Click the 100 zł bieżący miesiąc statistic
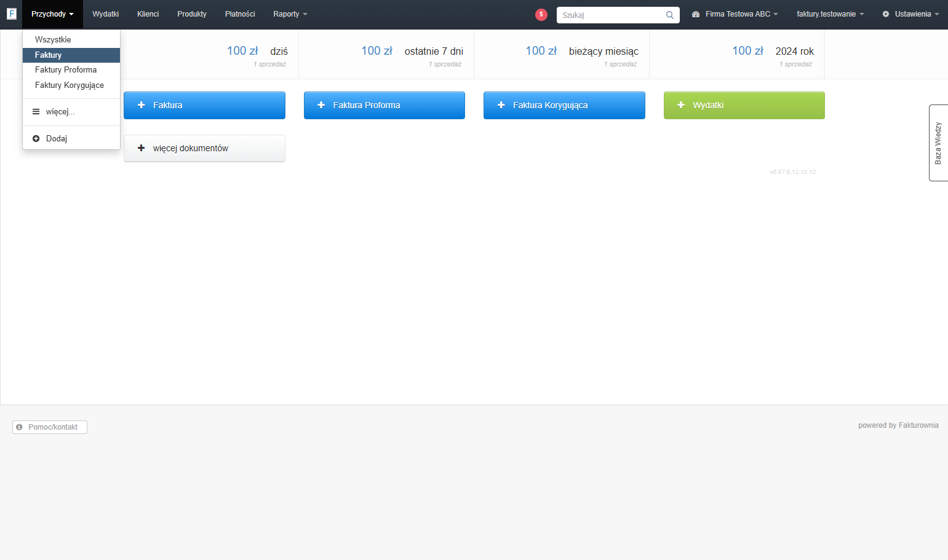Viewport: 948px width, 560px height. coord(562,55)
